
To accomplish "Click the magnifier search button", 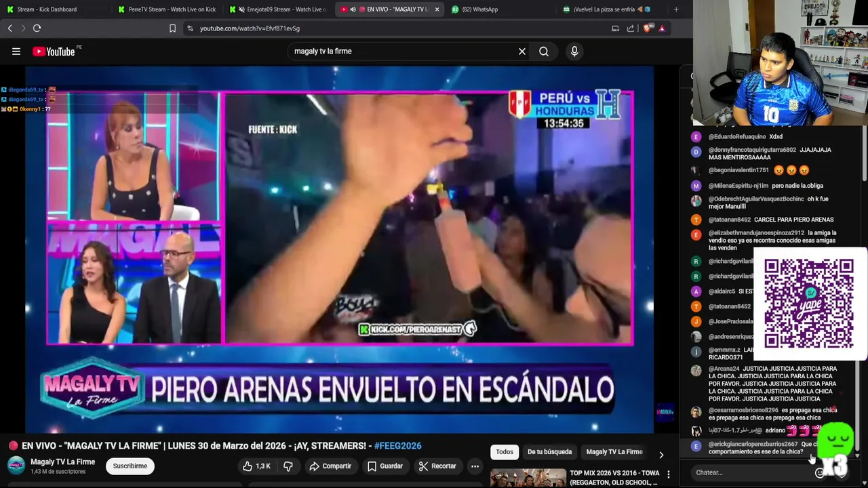I will [x=544, y=52].
